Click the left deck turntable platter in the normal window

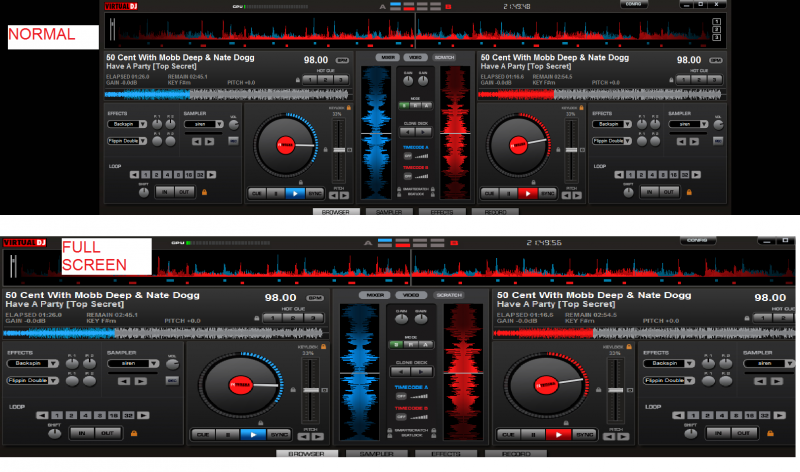tap(286, 145)
